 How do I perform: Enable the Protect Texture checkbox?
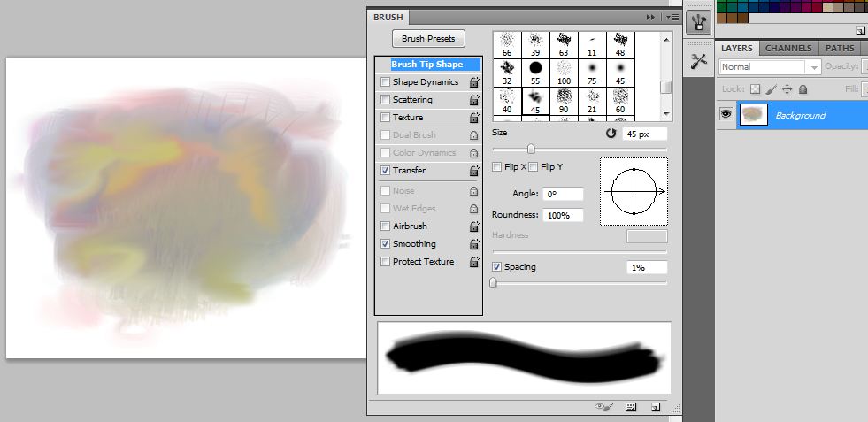[385, 261]
